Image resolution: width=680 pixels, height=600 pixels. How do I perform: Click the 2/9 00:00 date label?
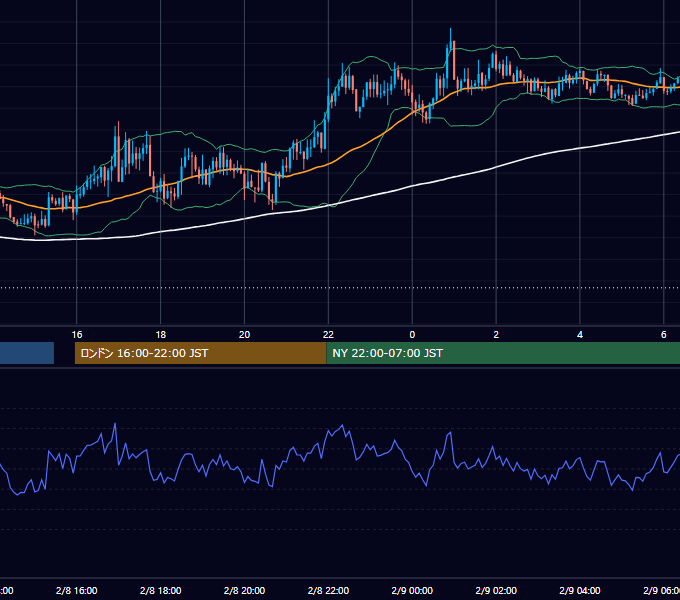coord(412,590)
